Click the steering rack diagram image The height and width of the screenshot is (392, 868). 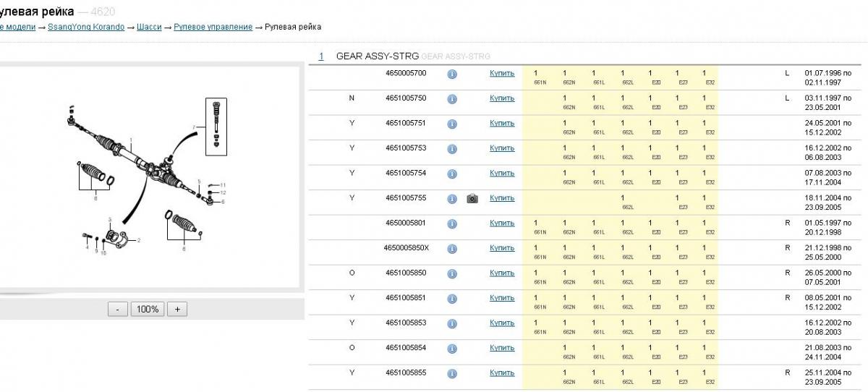tap(145, 177)
